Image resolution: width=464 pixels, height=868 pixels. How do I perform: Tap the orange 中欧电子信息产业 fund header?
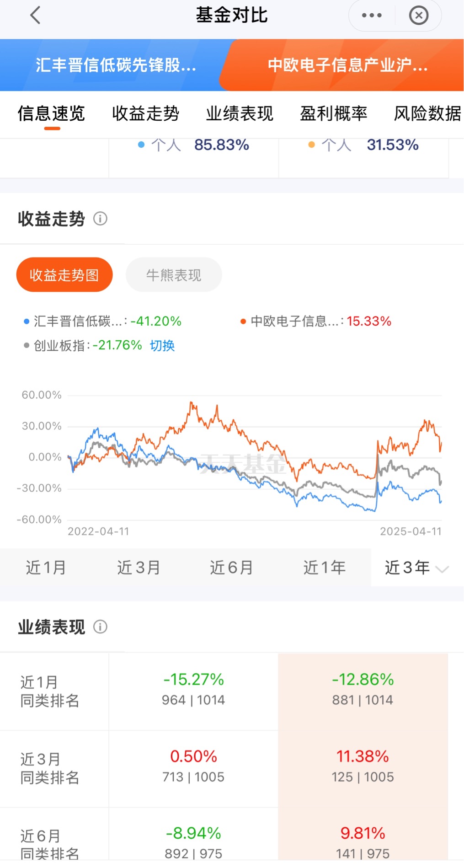tap(347, 65)
